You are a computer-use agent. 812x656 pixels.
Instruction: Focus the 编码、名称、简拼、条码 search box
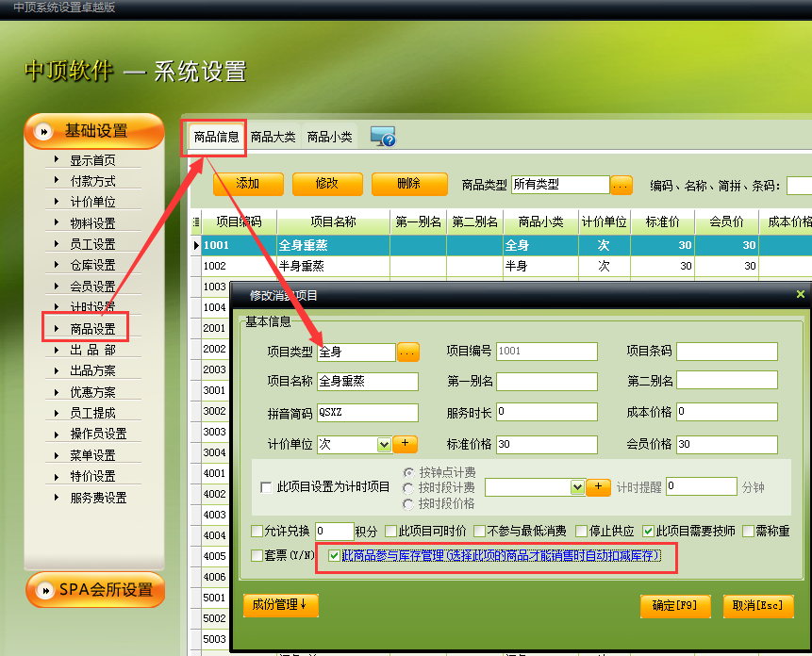coord(799,186)
